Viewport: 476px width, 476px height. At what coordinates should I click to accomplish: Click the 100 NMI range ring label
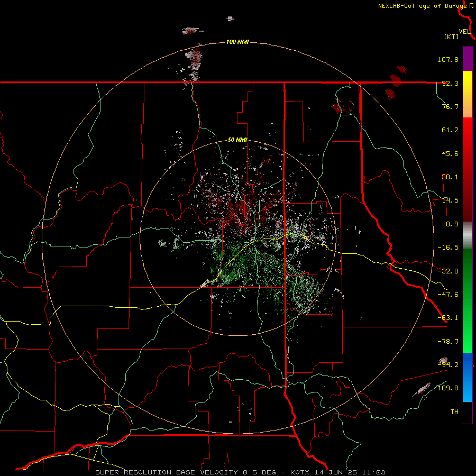[x=237, y=42]
